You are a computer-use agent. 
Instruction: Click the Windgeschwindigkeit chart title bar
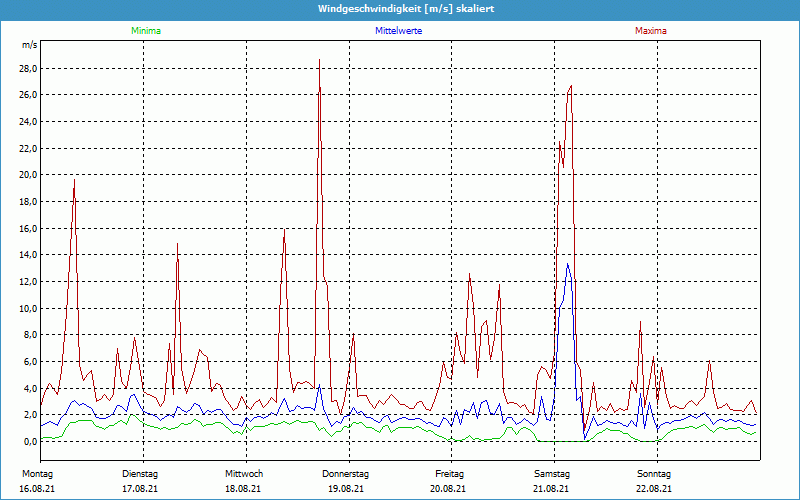click(x=400, y=9)
